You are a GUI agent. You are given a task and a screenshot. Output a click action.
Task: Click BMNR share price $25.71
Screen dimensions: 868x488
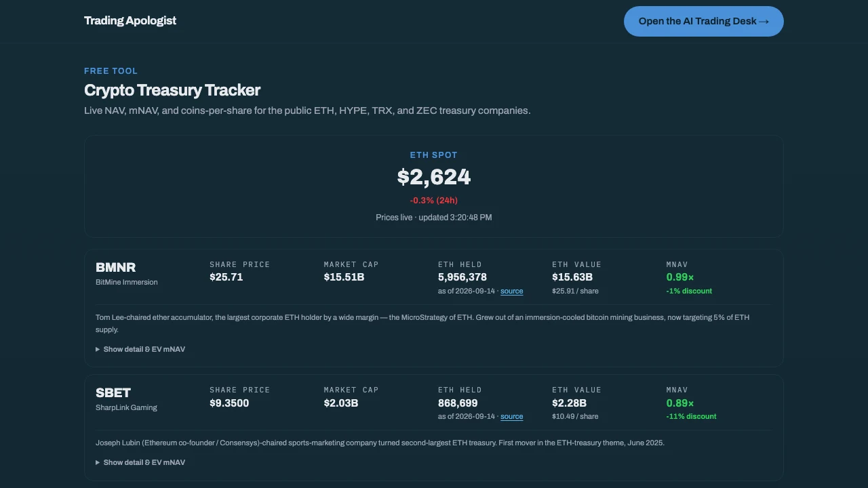tap(226, 277)
